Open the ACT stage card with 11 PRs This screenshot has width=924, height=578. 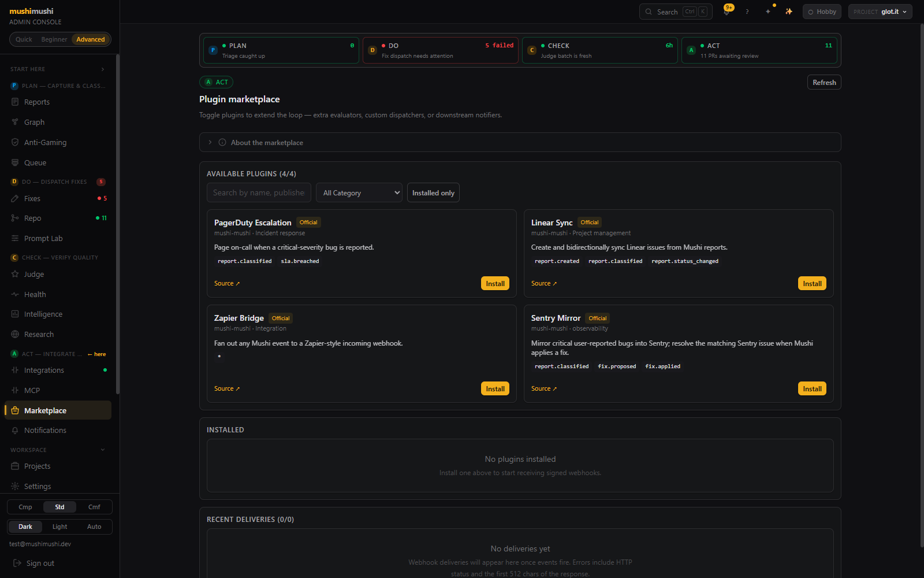(x=759, y=50)
